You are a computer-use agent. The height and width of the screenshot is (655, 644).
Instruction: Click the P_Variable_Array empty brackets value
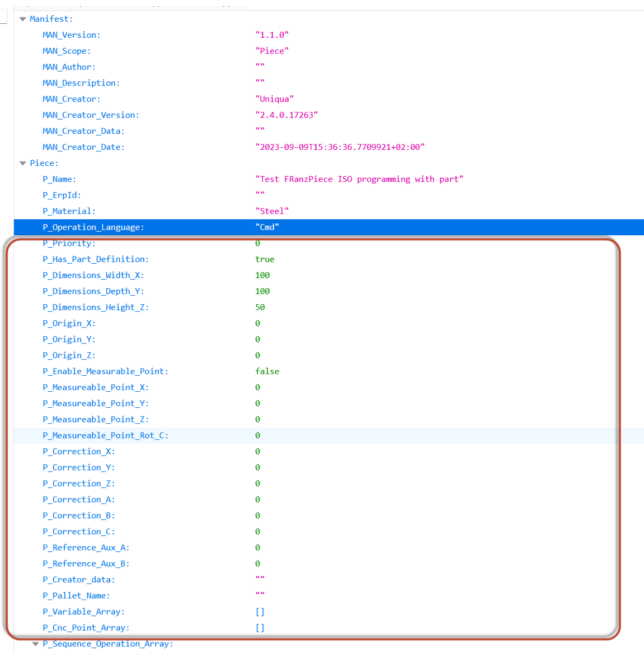click(x=260, y=612)
